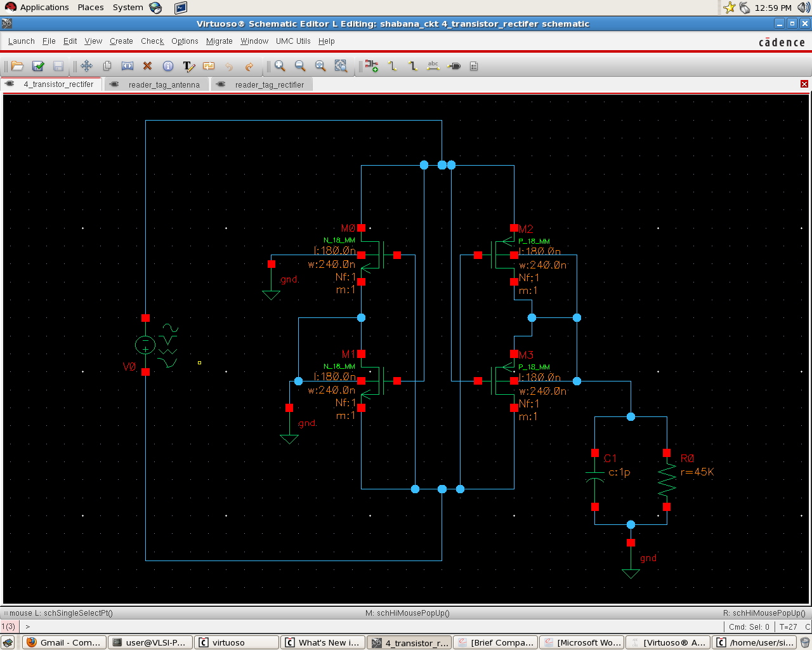Switch to the reader_tag_antenna tab
This screenshot has width=812, height=650.
[164, 84]
